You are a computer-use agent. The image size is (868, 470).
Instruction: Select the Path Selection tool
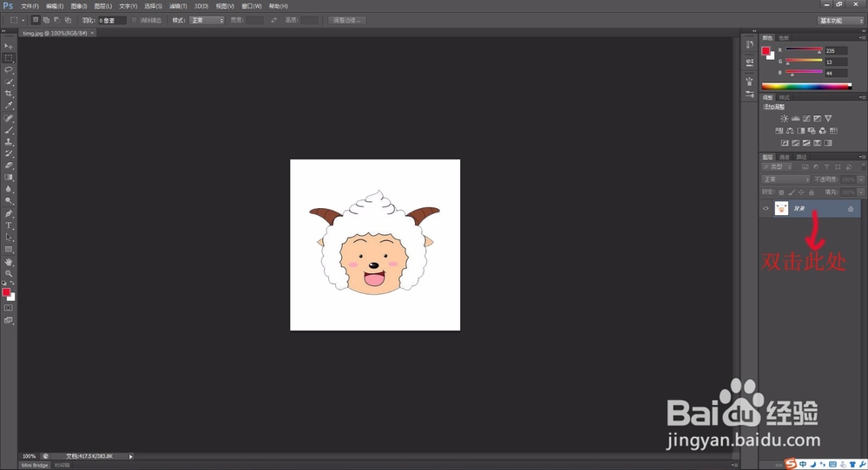tap(9, 238)
